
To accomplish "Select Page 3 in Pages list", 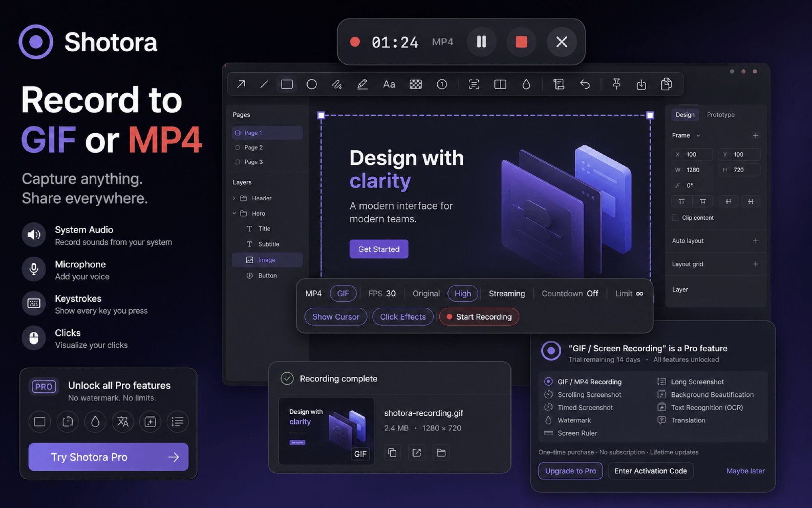I will (267, 162).
